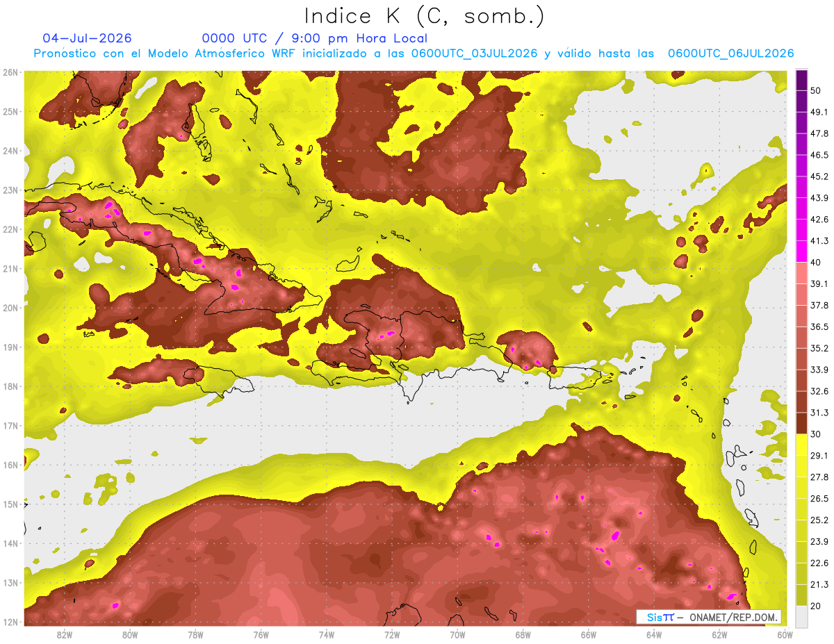
Task: Click the latitude label "22N"
Action: coord(10,229)
